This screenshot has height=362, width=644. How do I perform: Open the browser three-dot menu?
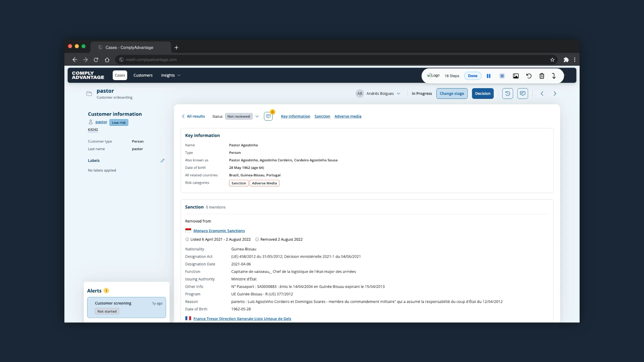(x=575, y=60)
